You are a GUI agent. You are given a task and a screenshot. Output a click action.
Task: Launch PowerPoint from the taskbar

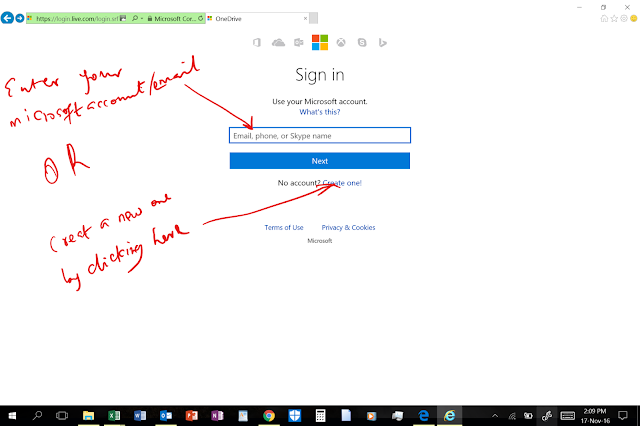(x=191, y=416)
